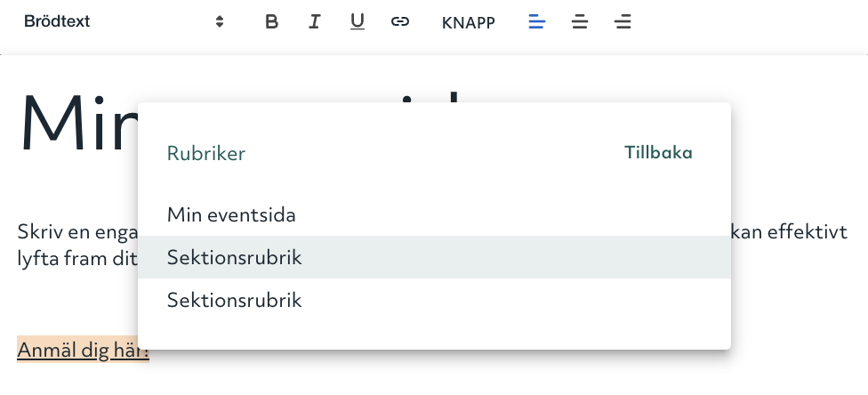The image size is (868, 395).
Task: Toggle underline formatting
Action: coord(357,21)
